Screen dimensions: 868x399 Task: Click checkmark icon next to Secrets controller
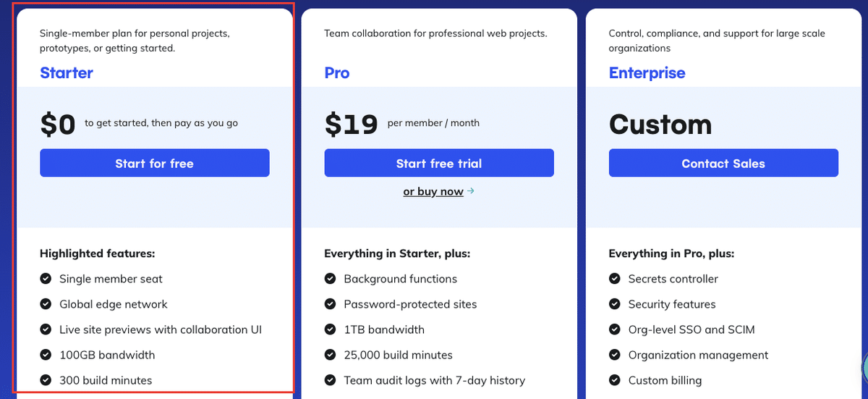tap(615, 279)
